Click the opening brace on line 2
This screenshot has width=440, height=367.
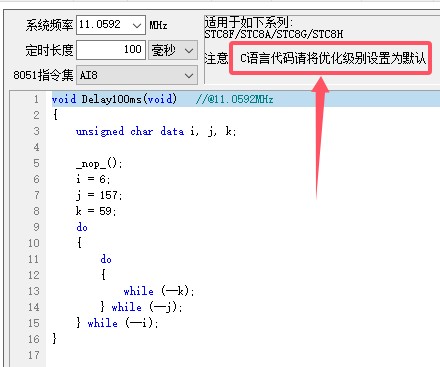[x=55, y=115]
